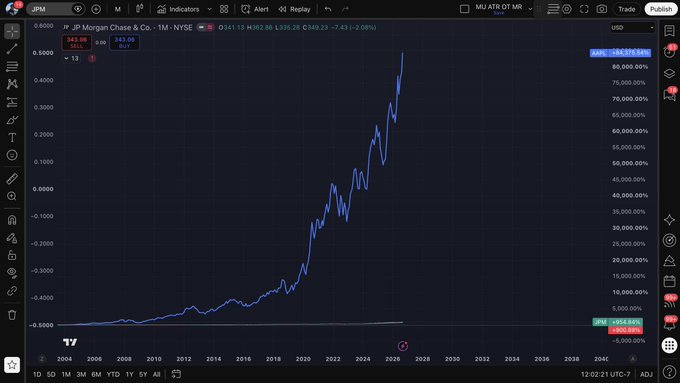Select the 1D time range
The height and width of the screenshot is (383, 680).
[x=37, y=374]
